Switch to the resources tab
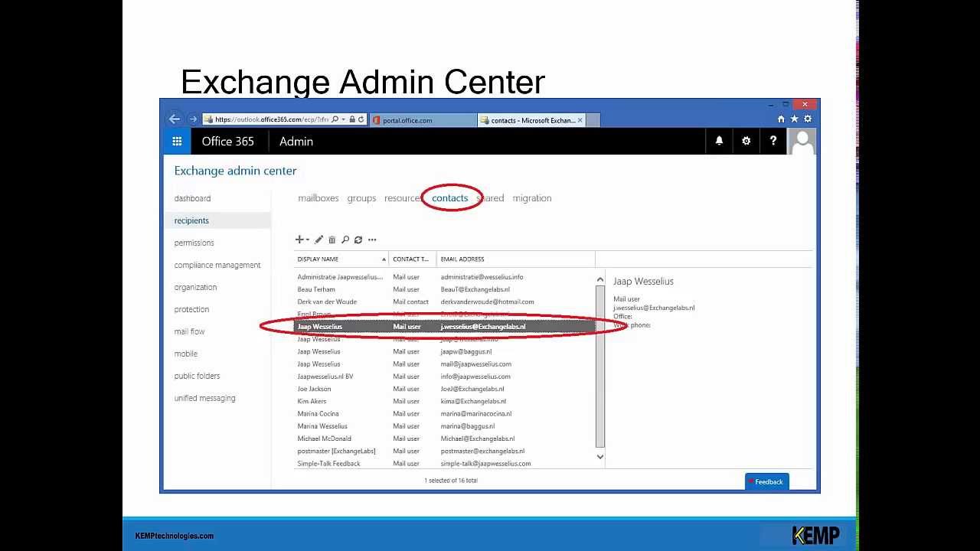Screen dimensions: 980x551 click(403, 198)
